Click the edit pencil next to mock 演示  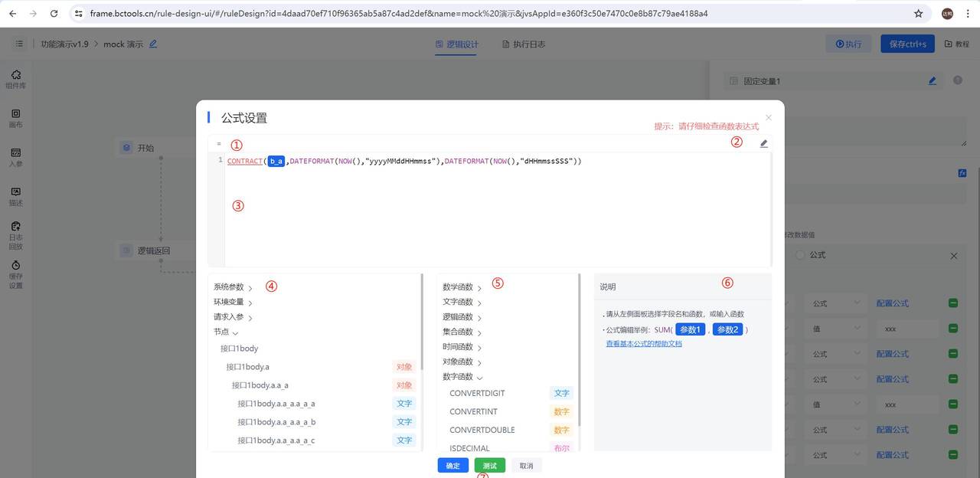[153, 44]
